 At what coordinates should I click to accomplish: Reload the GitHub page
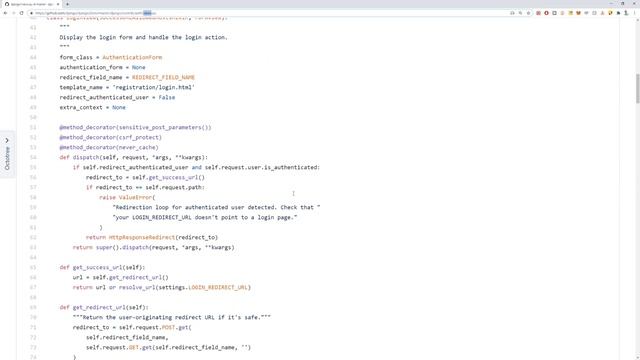[21, 13]
